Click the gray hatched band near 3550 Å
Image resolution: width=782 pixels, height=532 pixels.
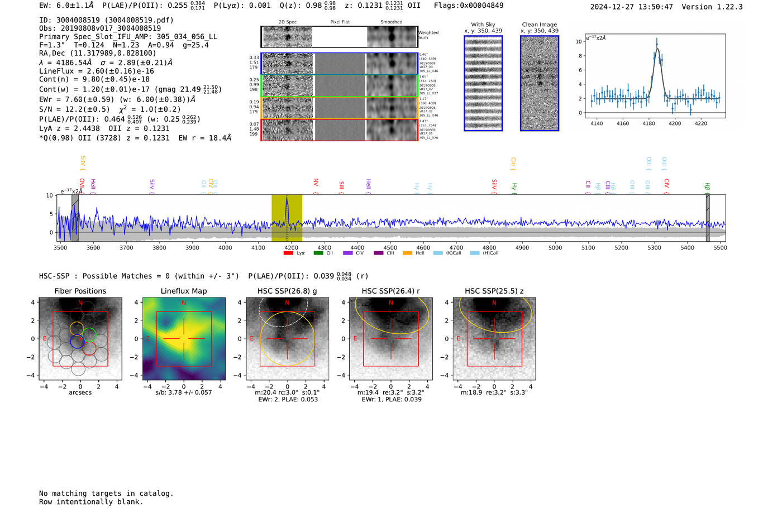pos(75,218)
